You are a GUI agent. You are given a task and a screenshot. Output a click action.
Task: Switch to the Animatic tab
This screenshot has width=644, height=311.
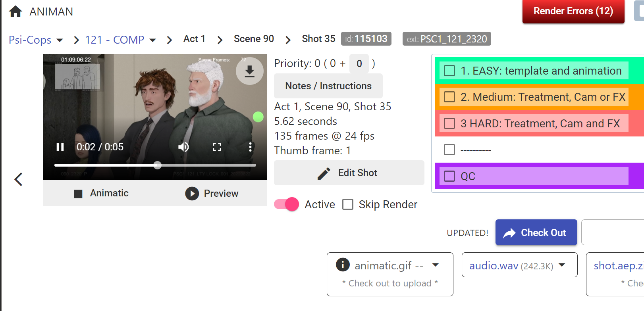click(102, 193)
